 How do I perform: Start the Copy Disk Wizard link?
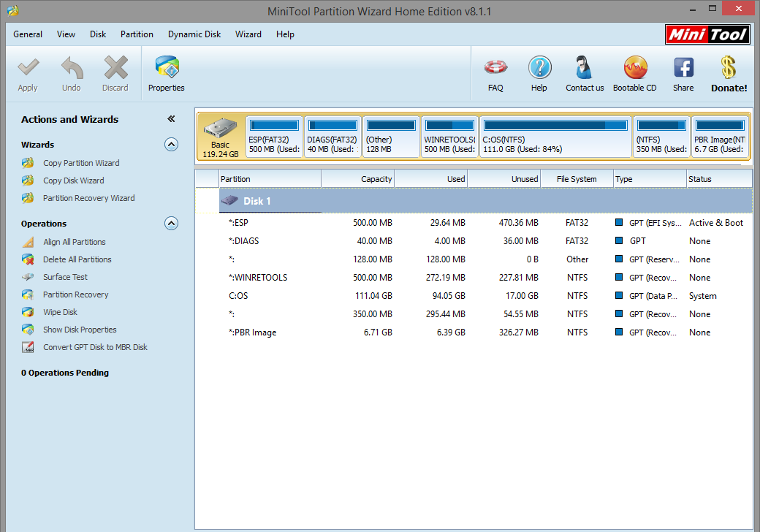(74, 180)
